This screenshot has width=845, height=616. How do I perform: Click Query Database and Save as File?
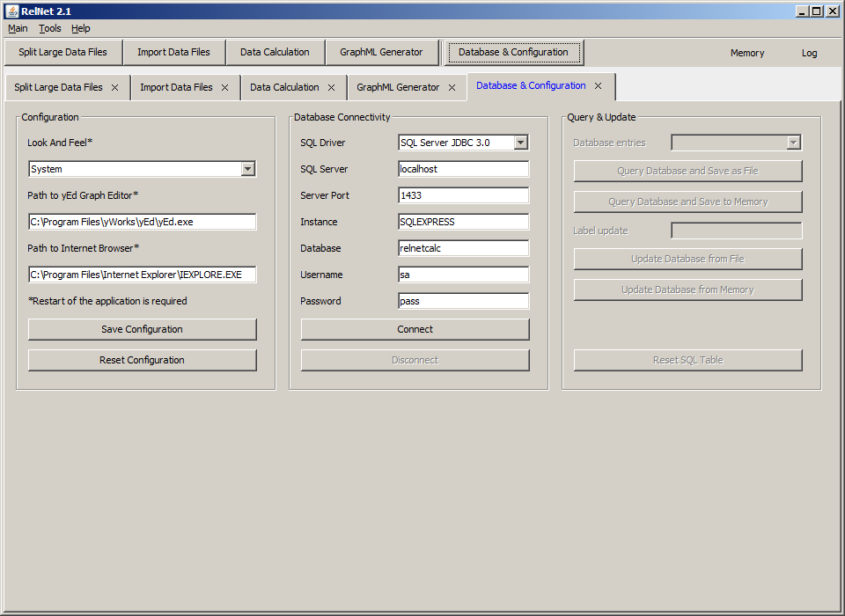[x=687, y=171]
